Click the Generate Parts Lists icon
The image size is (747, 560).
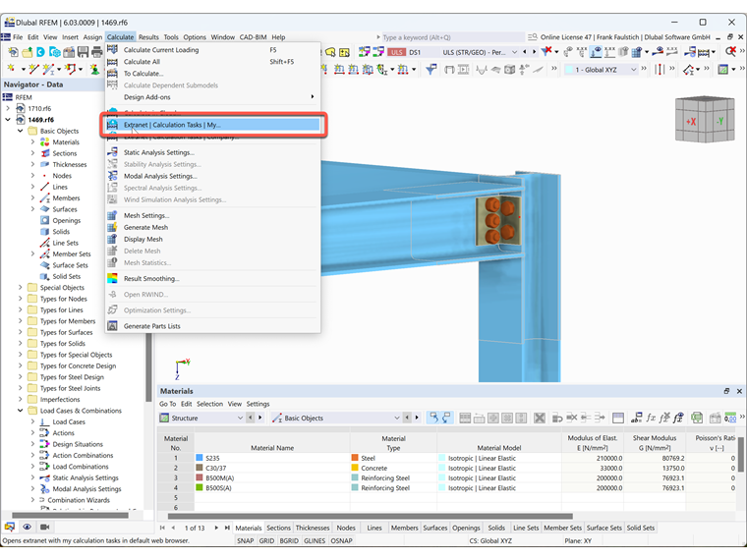[x=112, y=326]
